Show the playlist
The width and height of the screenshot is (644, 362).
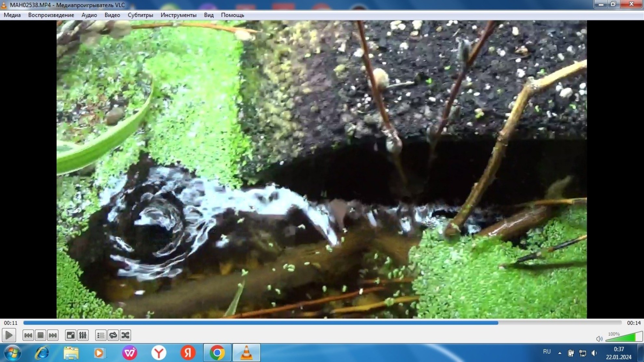coord(101,335)
